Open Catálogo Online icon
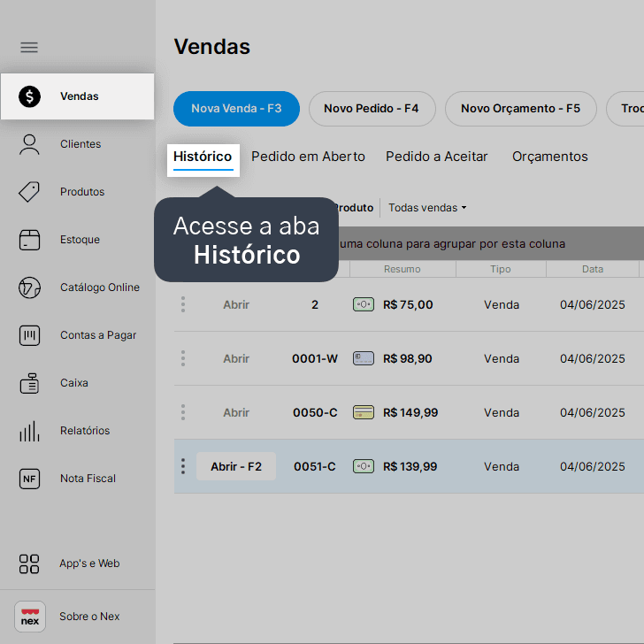The height and width of the screenshot is (644, 644). click(29, 287)
